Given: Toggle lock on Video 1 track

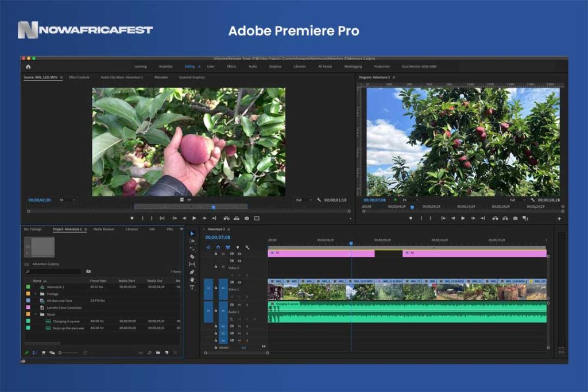Looking at the screenshot, I should [216, 288].
